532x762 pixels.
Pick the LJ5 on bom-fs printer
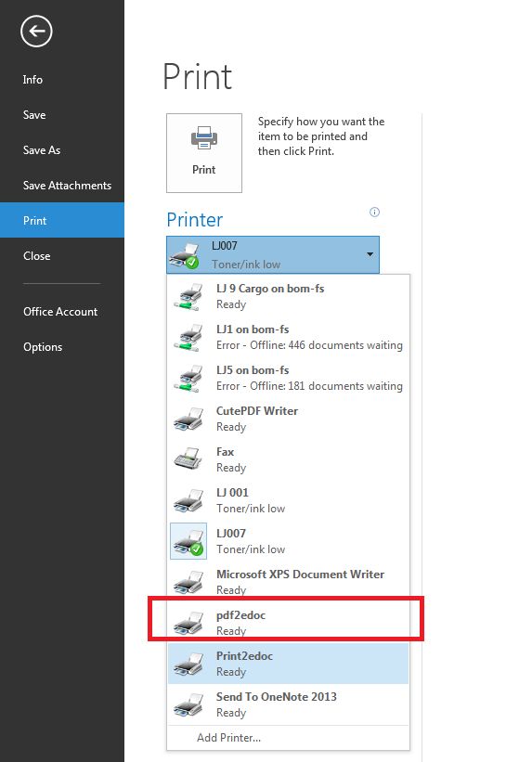[x=289, y=378]
